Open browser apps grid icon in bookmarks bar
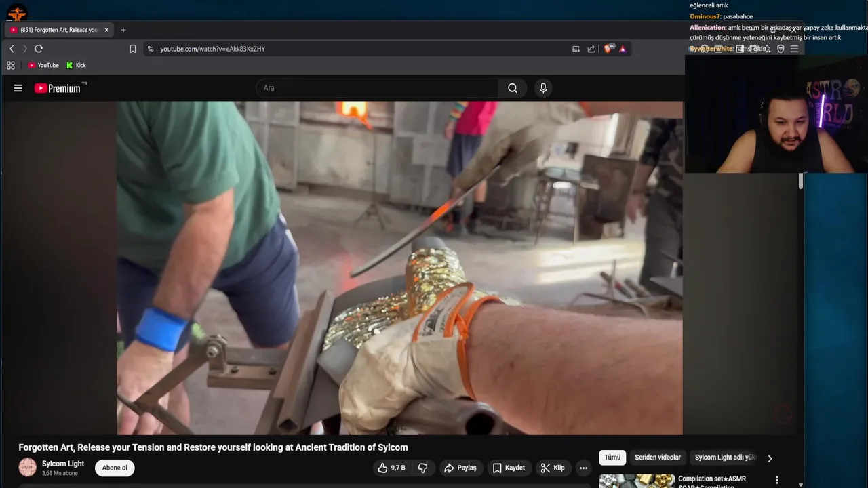The height and width of the screenshot is (488, 868). pos(11,65)
